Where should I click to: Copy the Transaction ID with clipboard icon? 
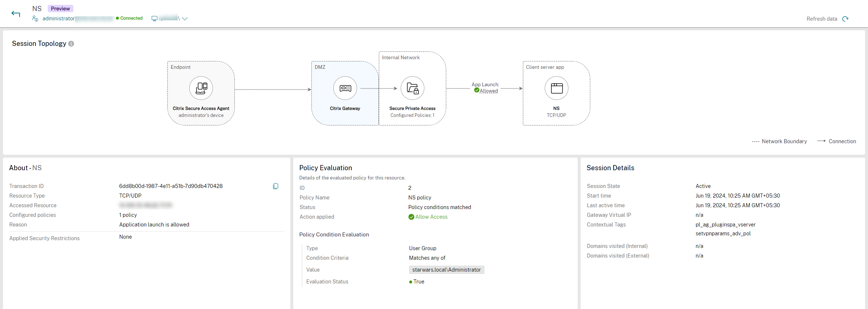(276, 186)
